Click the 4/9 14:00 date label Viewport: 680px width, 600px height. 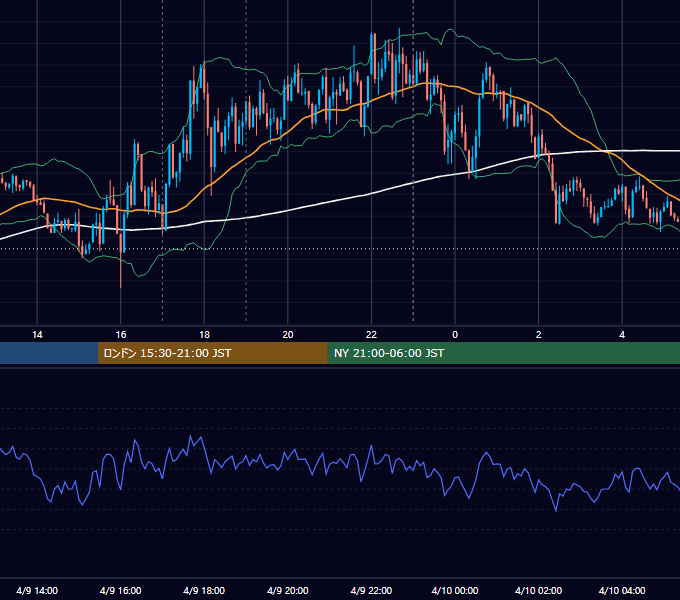coord(37,590)
